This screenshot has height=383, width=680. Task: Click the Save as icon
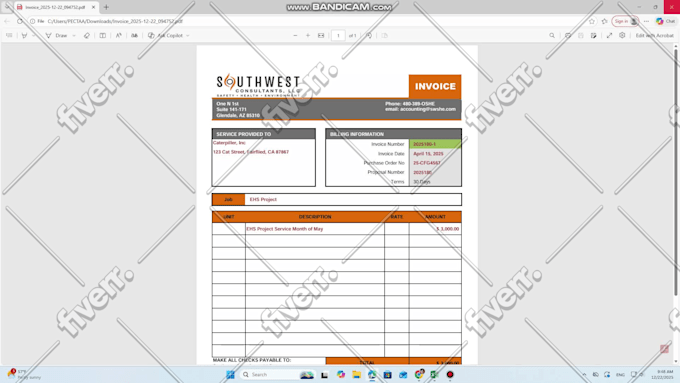point(594,36)
